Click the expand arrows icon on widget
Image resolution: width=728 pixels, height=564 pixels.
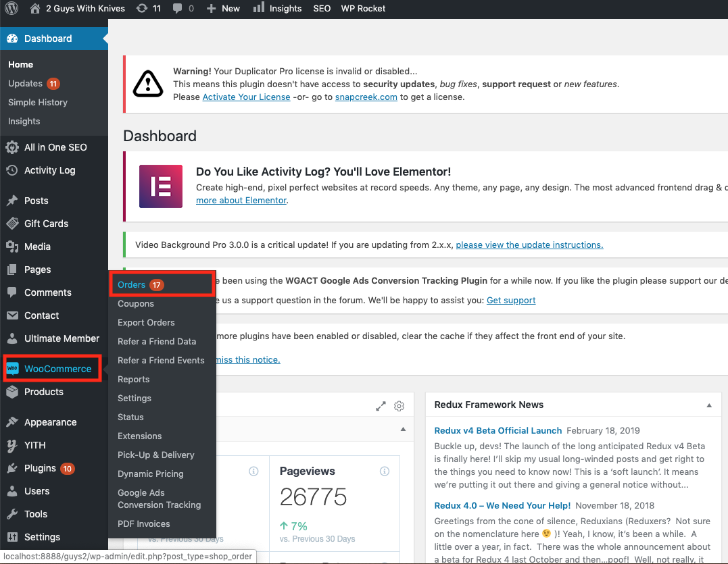(381, 406)
